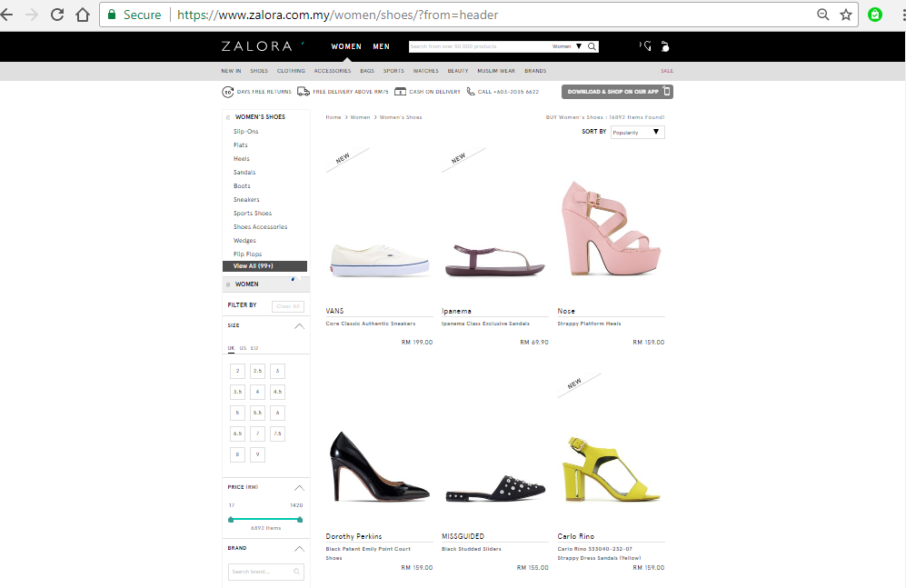Screen dimensions: 906x588
Task: Open the Sneakers category link
Action: (x=246, y=200)
